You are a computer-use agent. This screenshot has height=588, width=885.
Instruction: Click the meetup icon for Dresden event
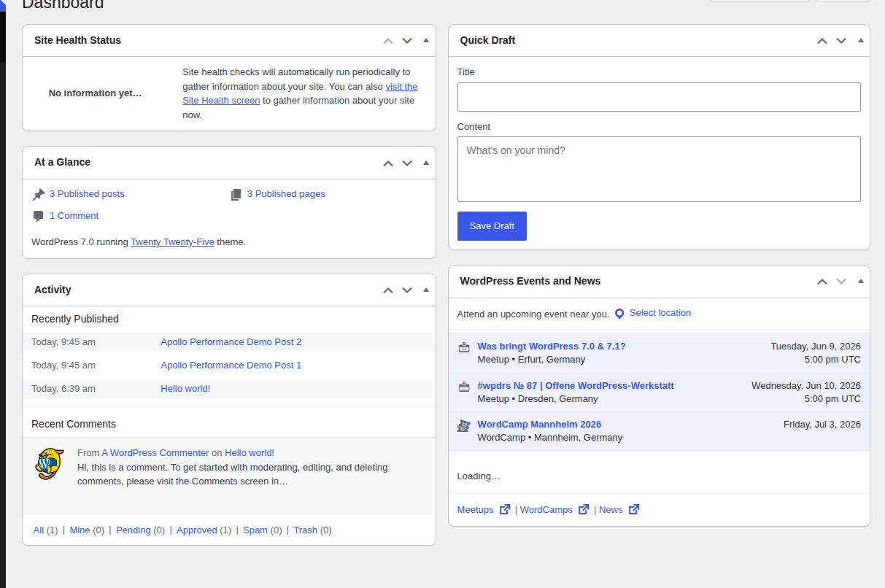click(463, 387)
